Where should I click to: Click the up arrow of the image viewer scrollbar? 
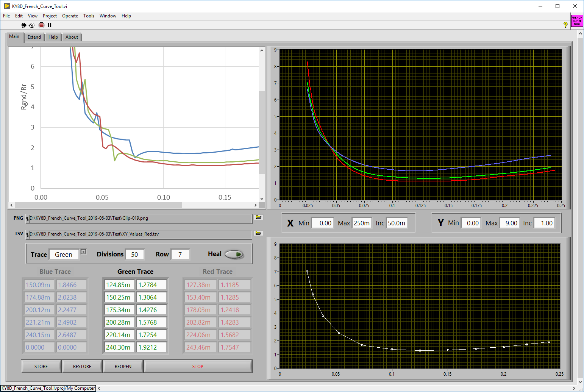point(262,50)
